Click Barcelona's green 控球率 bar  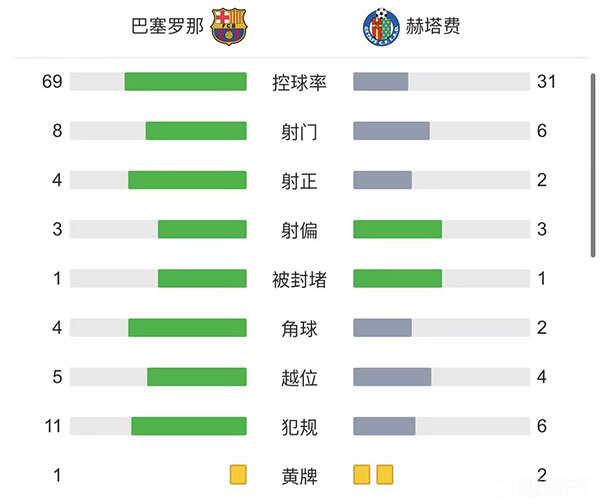(185, 82)
